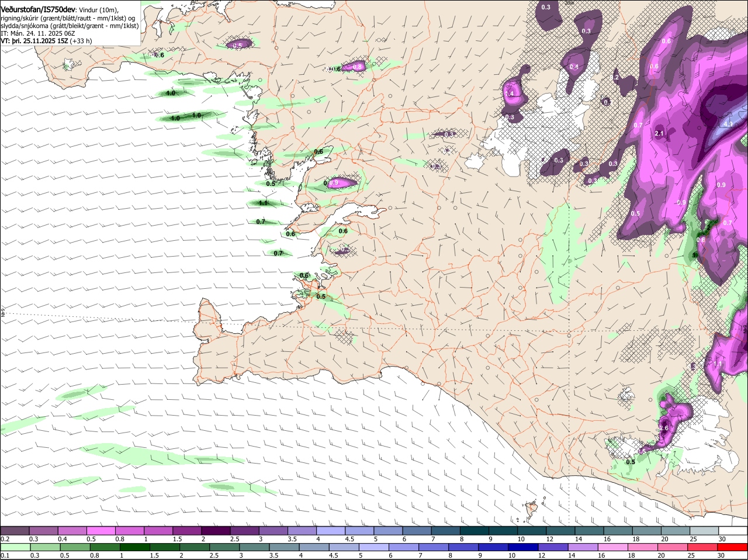This screenshot has height=560, width=748.
Task: Click the valid time VT: þri. 25.11.2025 15Z
Action: click(34, 41)
